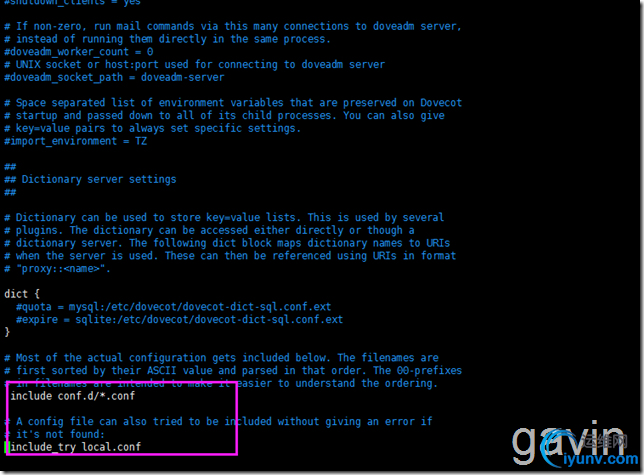
Task: Click '#doveadm_worker_count = 0' setting line
Action: [79, 52]
